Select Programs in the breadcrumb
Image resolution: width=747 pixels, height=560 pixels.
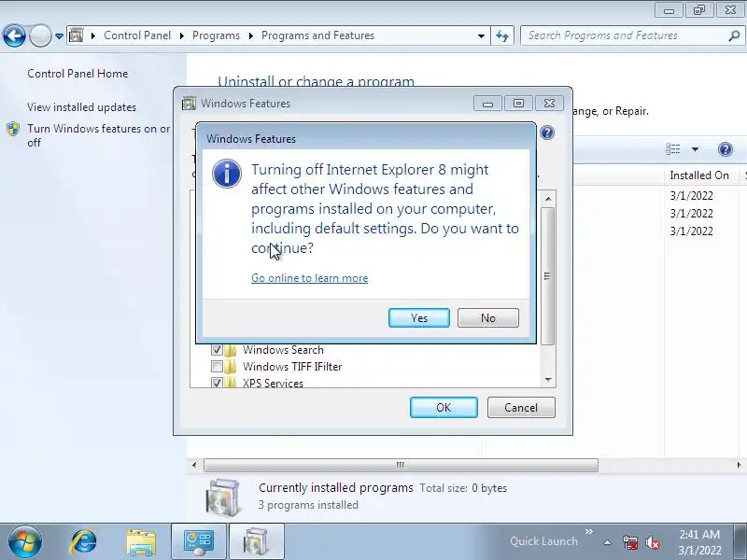pyautogui.click(x=216, y=35)
